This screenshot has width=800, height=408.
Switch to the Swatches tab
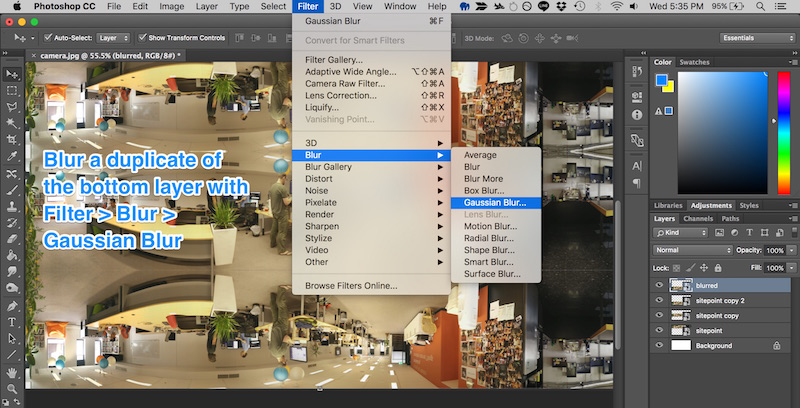(x=694, y=62)
